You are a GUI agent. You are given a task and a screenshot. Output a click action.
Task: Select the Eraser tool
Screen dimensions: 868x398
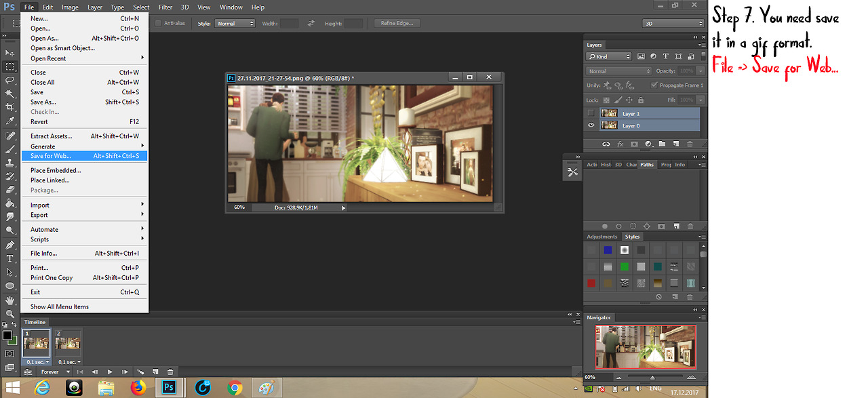[x=9, y=190]
